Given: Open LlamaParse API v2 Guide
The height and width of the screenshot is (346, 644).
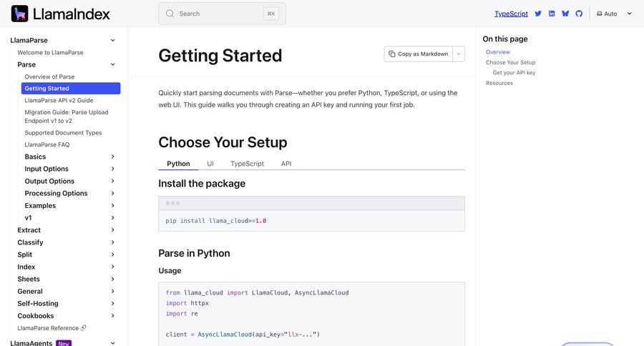Looking at the screenshot, I should point(59,100).
